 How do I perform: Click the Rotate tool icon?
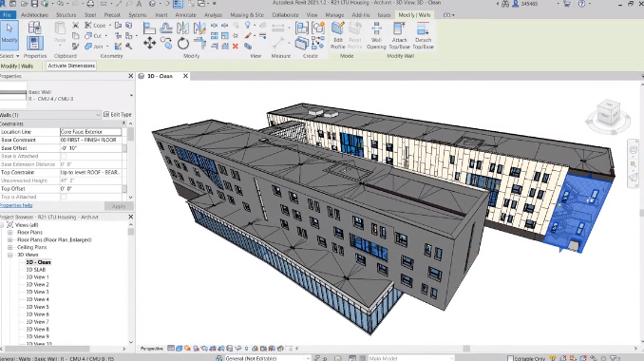click(x=182, y=43)
